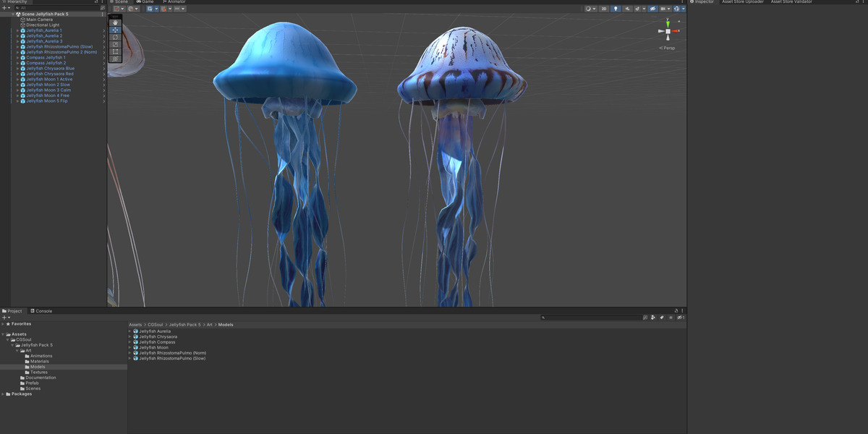Click Jellyfish Pack 5 in breadcrumb path
Viewport: 868px width, 434px height.
click(186, 325)
